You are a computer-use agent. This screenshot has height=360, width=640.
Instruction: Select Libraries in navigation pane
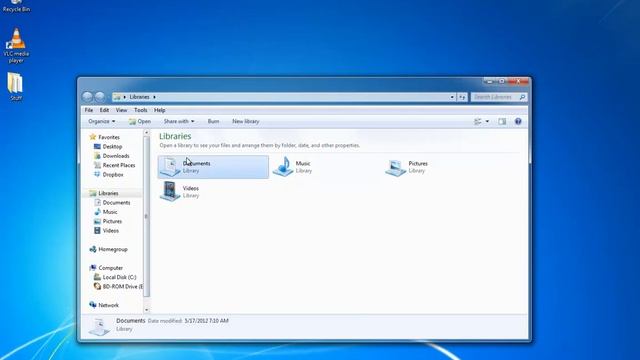tap(104, 193)
